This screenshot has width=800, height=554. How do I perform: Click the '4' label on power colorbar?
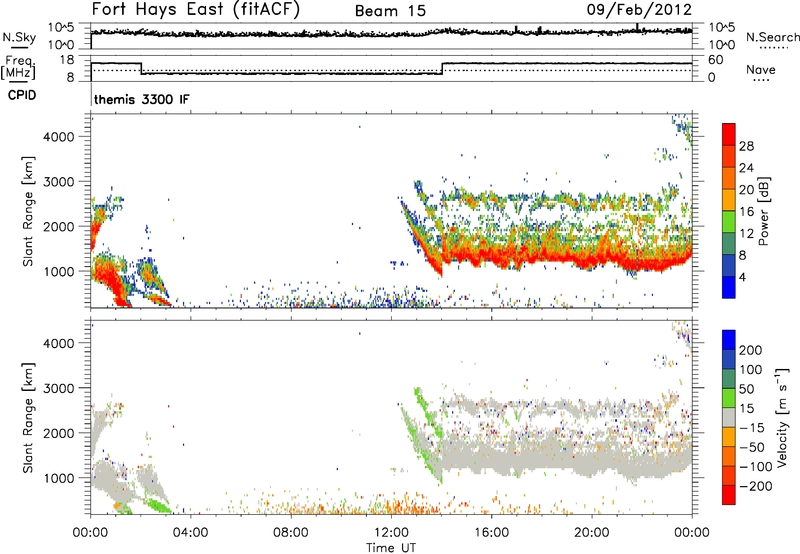pos(743,277)
